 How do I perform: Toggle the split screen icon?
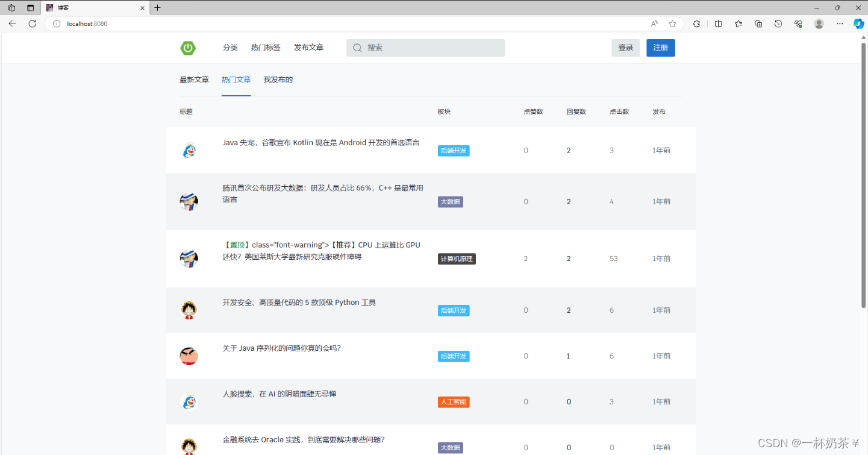(x=718, y=24)
